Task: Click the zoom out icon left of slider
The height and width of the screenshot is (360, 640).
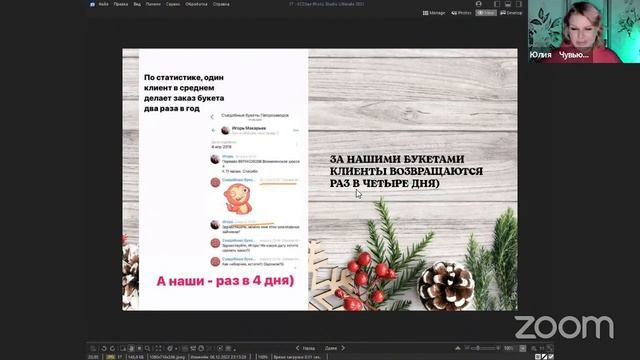Action: [x=467, y=347]
